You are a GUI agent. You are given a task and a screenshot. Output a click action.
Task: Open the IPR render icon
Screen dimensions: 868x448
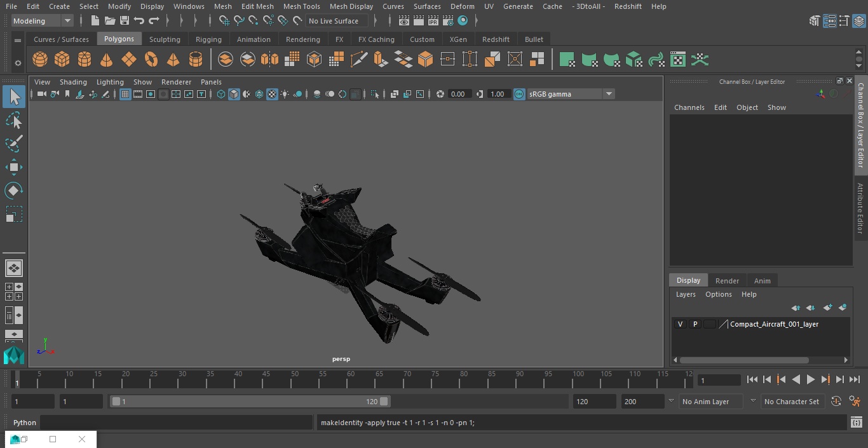pyautogui.click(x=433, y=21)
